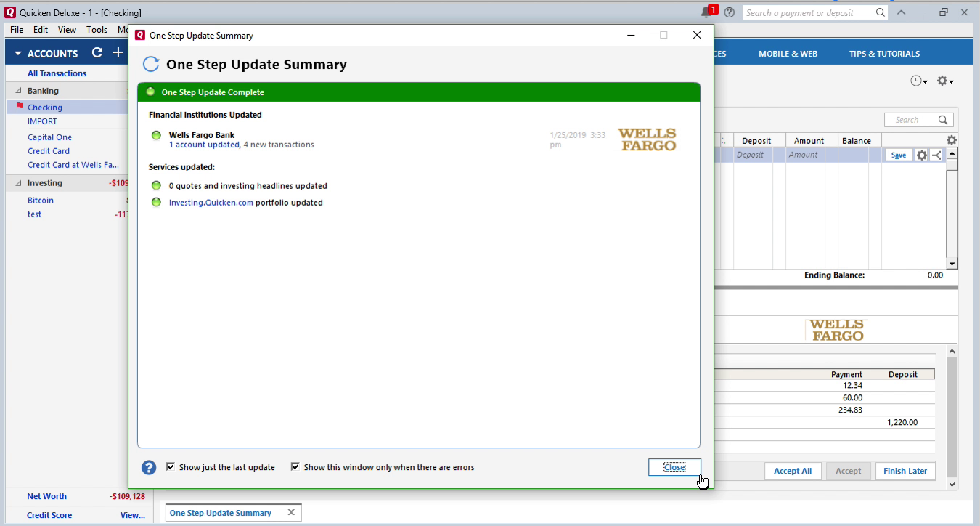Select the Bitcoin investing account
The width and height of the screenshot is (980, 526).
pyautogui.click(x=41, y=201)
